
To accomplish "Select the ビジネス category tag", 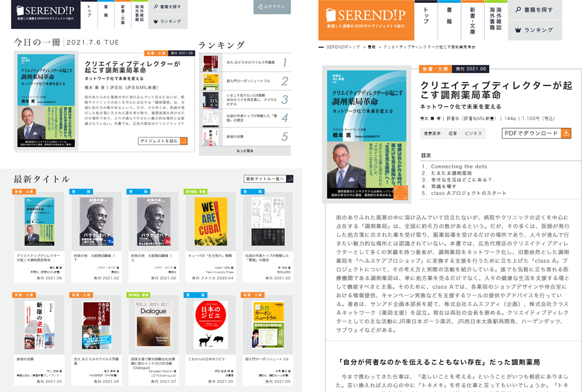I will [x=473, y=133].
